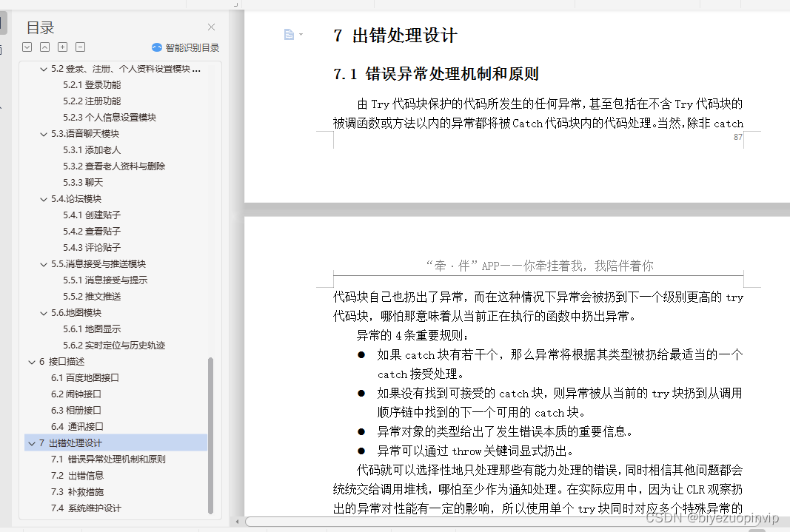
Task: Select 5.4 论坛模块 entry
Action: click(x=76, y=199)
